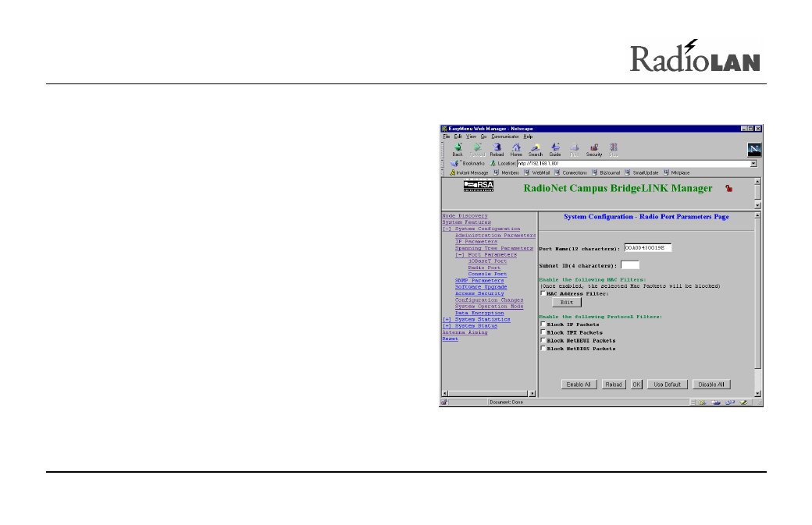Open the Help menu

pyautogui.click(x=528, y=137)
